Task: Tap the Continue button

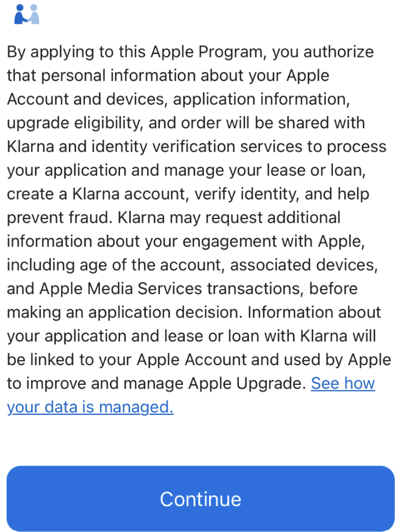Action: [200, 498]
